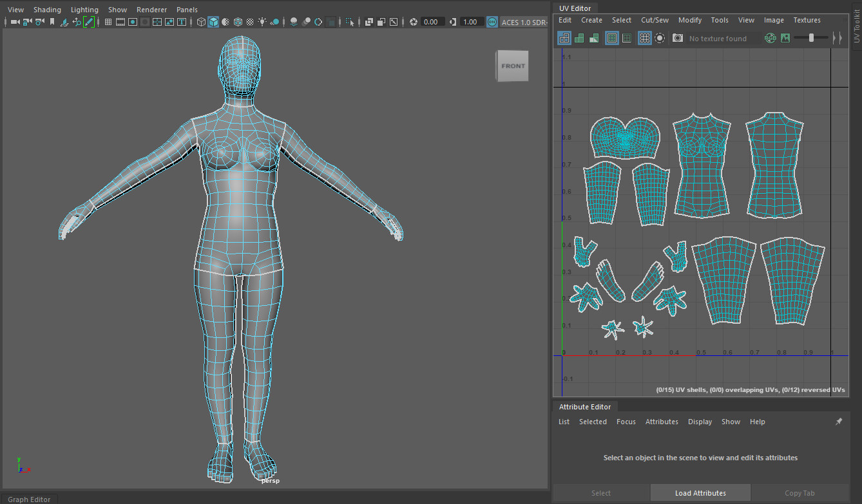The width and height of the screenshot is (862, 504).
Task: Click the image brightness slider in UV Editor toolbar
Action: pyautogui.click(x=810, y=37)
